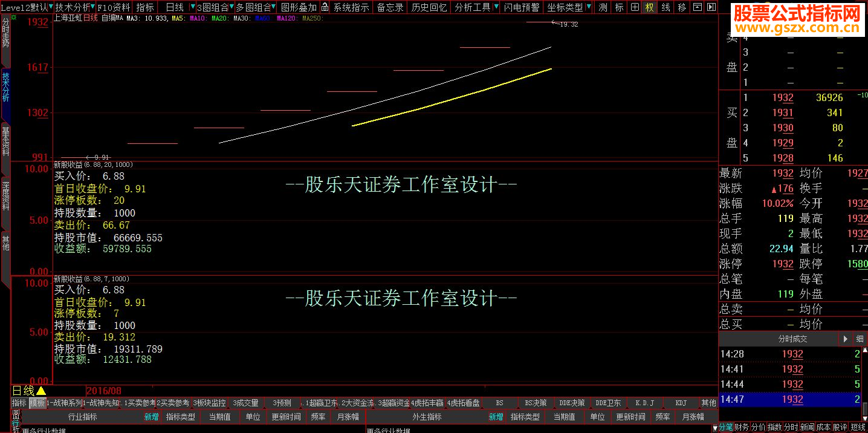This screenshot has width=868, height=433.
Task: Click the 分时成交 list scrollbar up arrow
Action: [x=865, y=350]
